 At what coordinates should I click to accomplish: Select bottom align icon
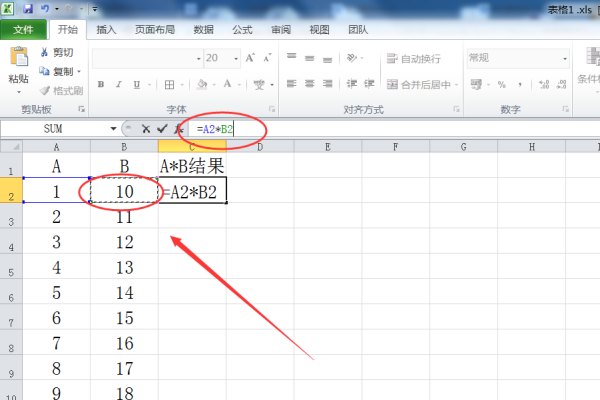click(328, 59)
